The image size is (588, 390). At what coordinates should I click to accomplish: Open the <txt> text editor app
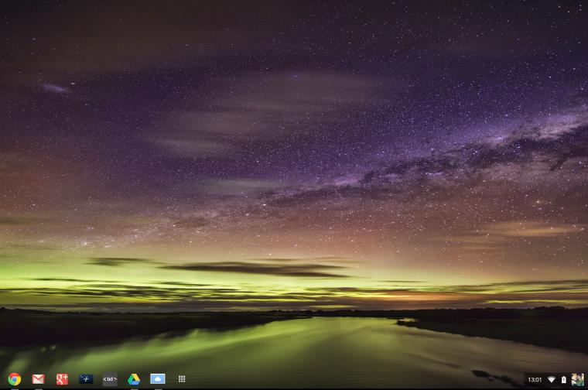pos(110,379)
